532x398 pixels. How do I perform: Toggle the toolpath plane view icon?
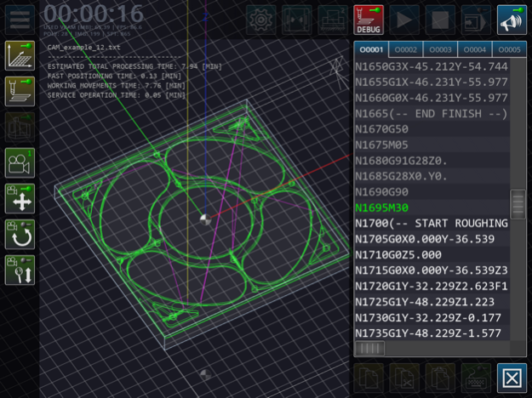point(20,55)
